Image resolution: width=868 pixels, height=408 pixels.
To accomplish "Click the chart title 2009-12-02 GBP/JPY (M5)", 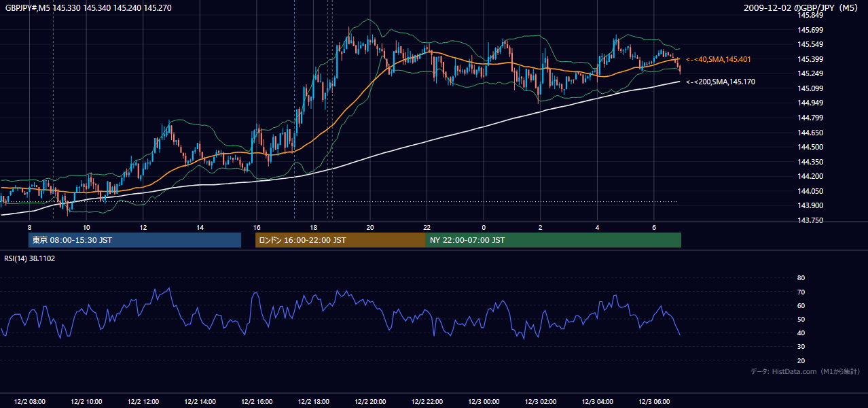I will tap(801, 7).
